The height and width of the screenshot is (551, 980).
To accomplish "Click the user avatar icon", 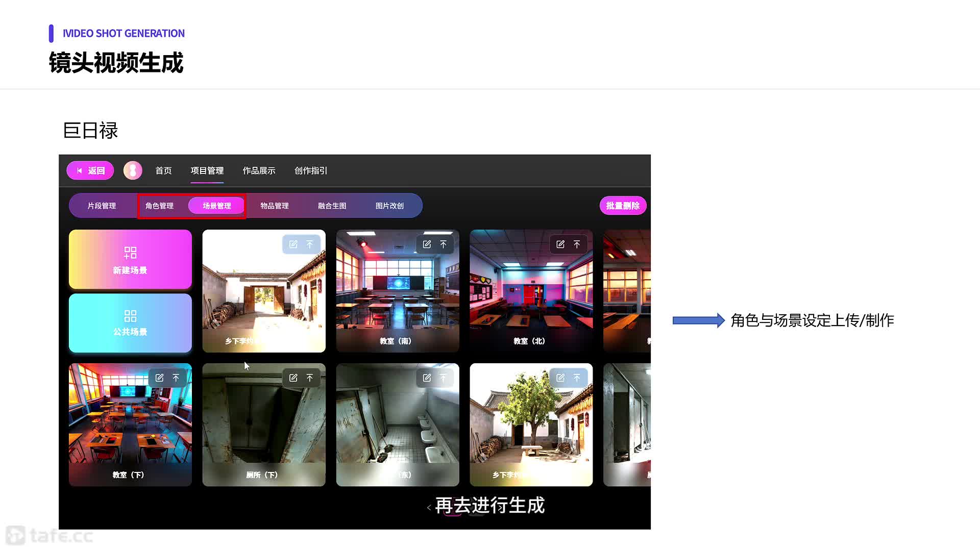I will tap(133, 170).
